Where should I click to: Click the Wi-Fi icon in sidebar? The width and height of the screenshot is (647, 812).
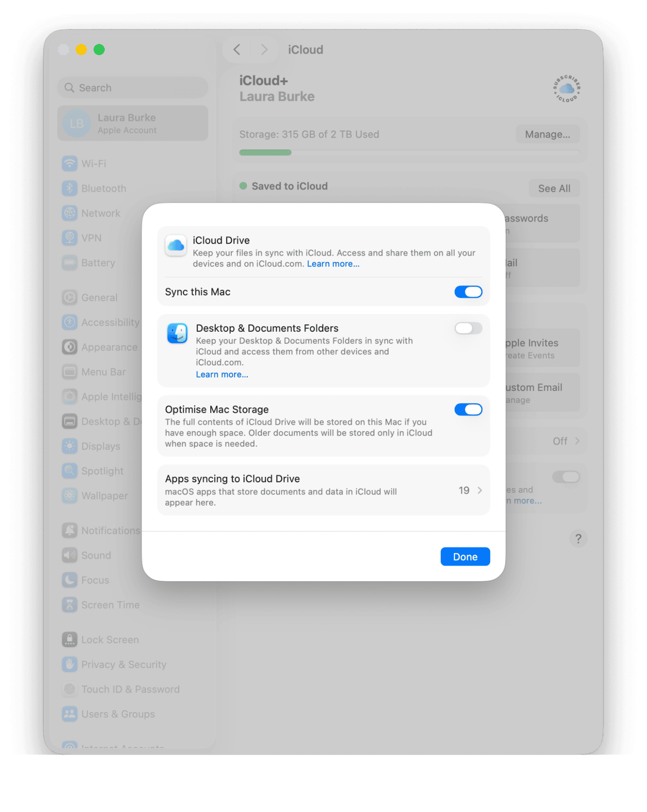click(x=70, y=164)
